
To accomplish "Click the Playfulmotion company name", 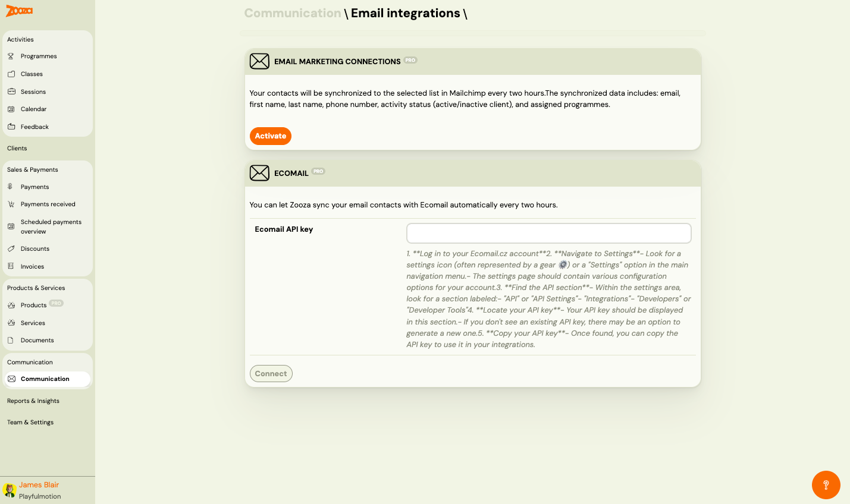I will click(40, 496).
